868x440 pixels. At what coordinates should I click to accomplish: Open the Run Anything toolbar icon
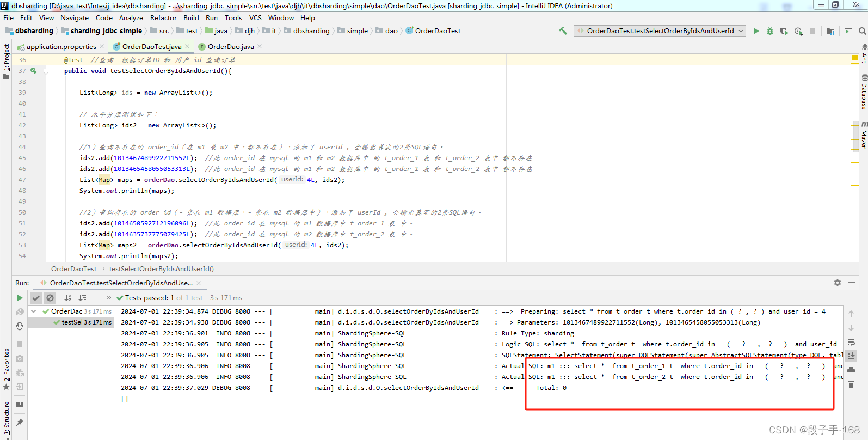point(848,31)
